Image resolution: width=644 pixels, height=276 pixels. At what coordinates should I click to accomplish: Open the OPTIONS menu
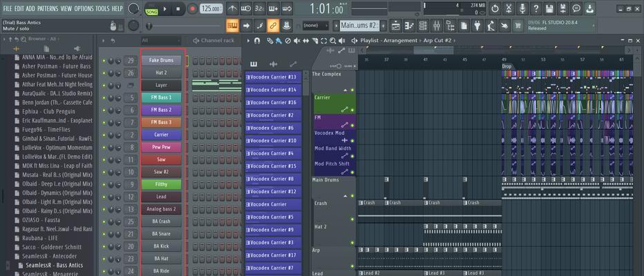point(84,8)
